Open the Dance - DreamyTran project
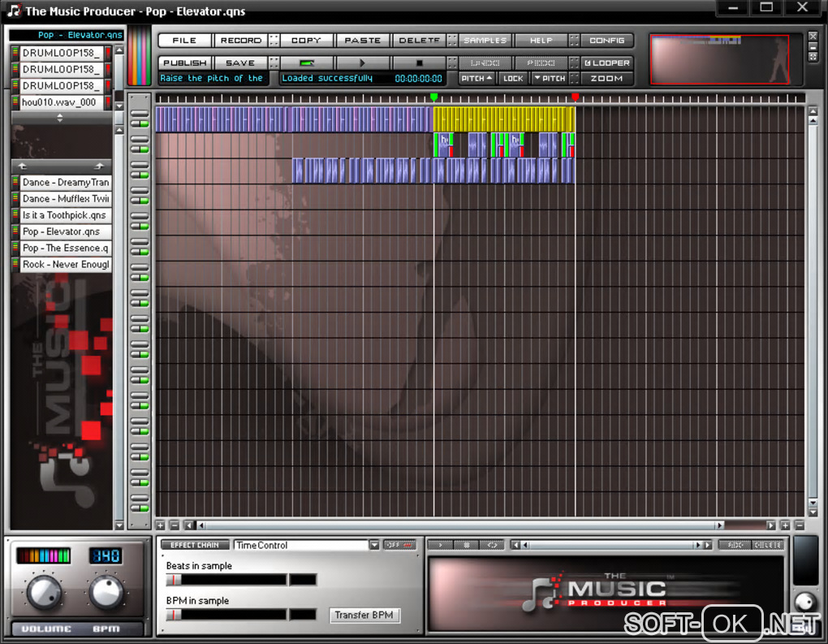This screenshot has height=644, width=828. (x=66, y=182)
